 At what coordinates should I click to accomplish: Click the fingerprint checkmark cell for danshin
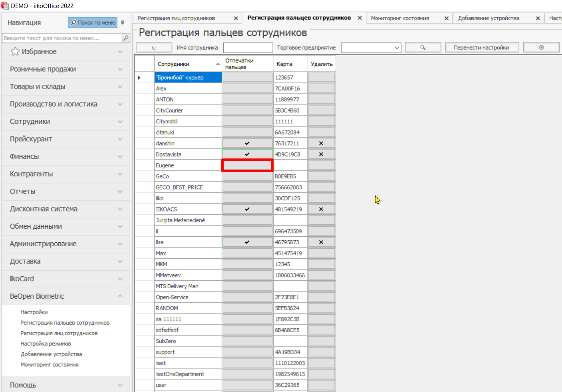247,143
